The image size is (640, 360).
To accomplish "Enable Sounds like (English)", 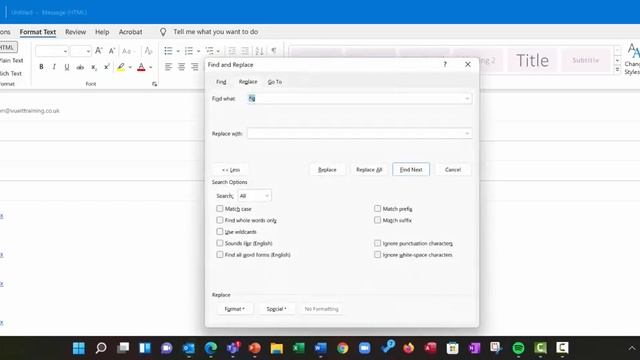I will [220, 243].
